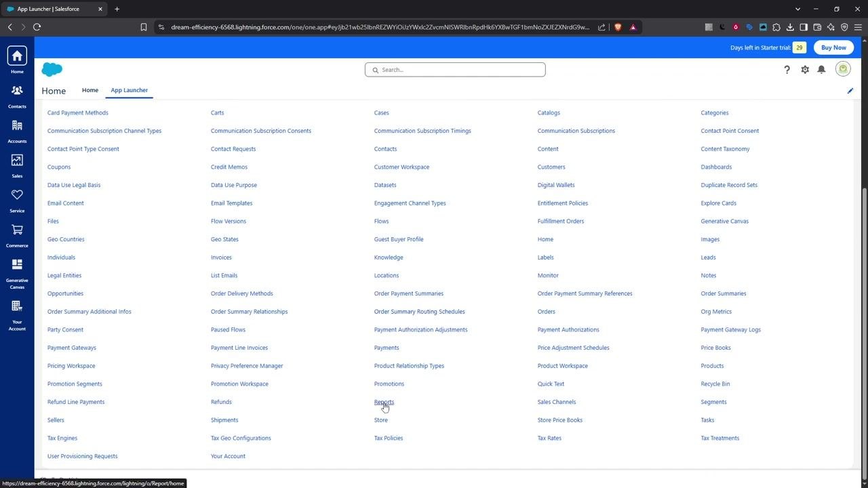The width and height of the screenshot is (868, 488).
Task: Open the Help question mark icon
Action: [787, 69]
